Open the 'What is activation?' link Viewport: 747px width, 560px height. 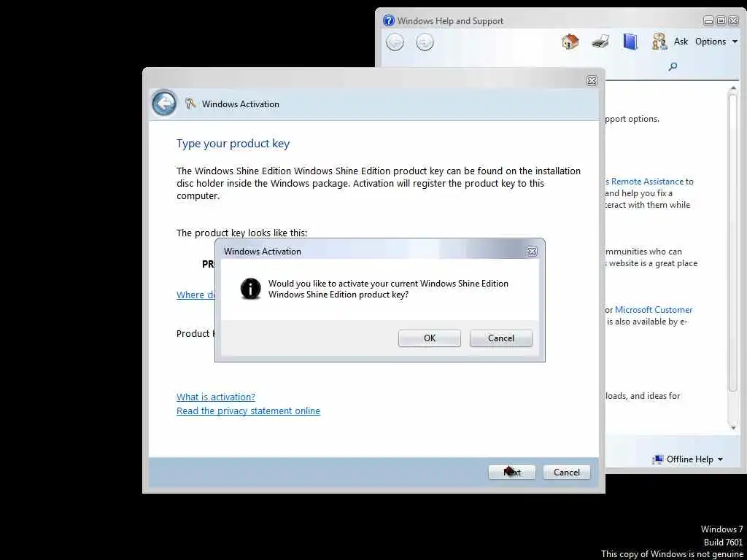[216, 397]
